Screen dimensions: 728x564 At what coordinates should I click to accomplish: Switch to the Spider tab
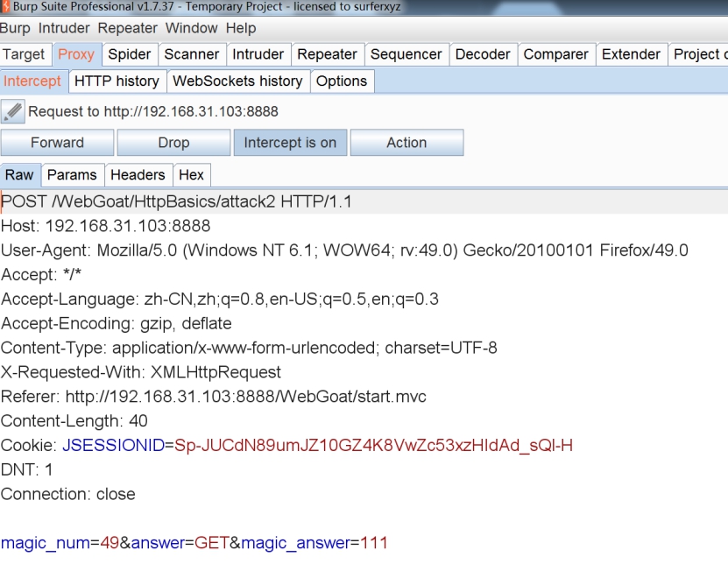click(129, 54)
